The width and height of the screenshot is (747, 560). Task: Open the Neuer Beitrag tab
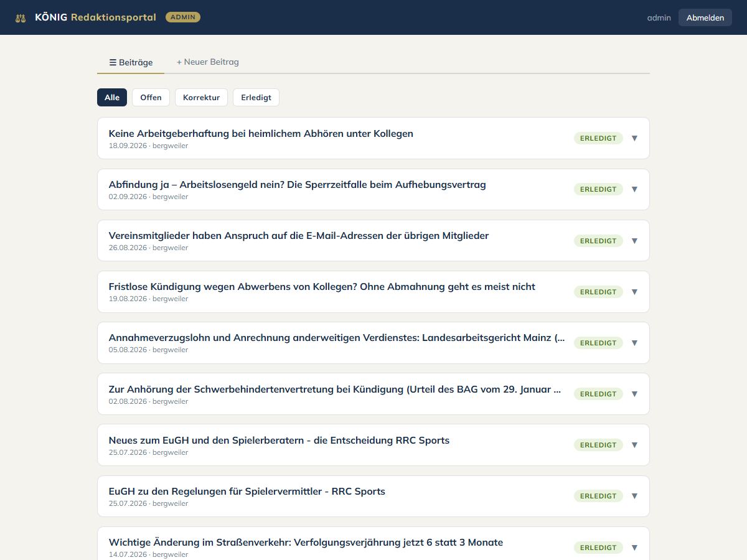pos(208,62)
